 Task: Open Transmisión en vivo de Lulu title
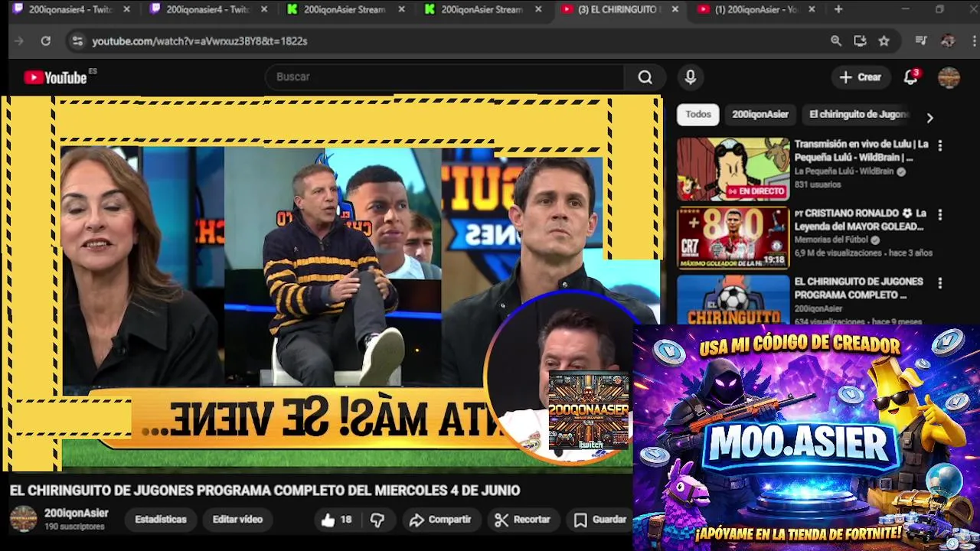861,151
